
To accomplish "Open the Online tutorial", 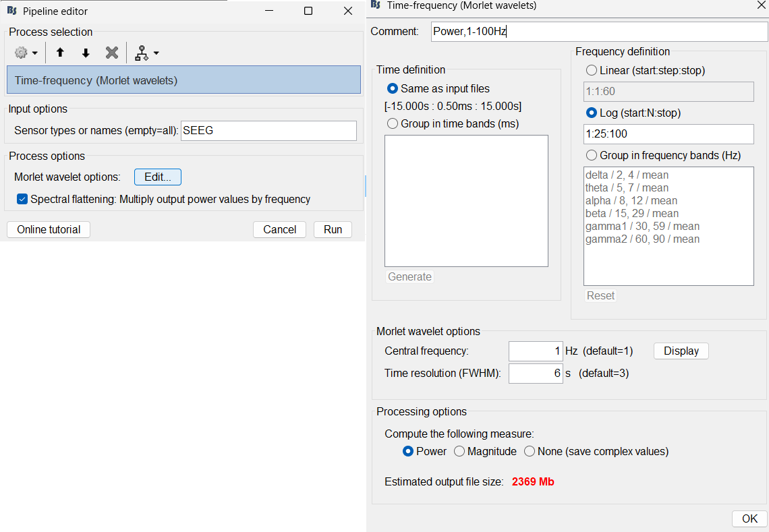I will coord(49,230).
